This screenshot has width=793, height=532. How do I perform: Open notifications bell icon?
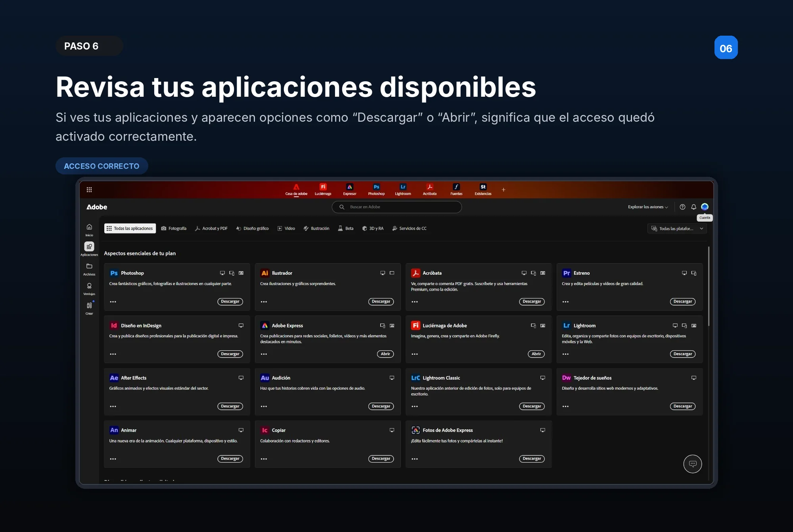click(x=693, y=207)
